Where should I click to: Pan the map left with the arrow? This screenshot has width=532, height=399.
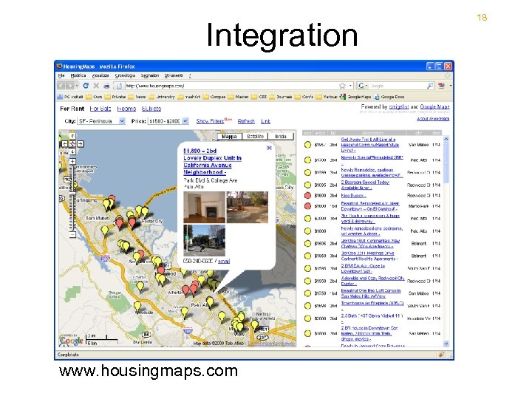click(x=65, y=144)
